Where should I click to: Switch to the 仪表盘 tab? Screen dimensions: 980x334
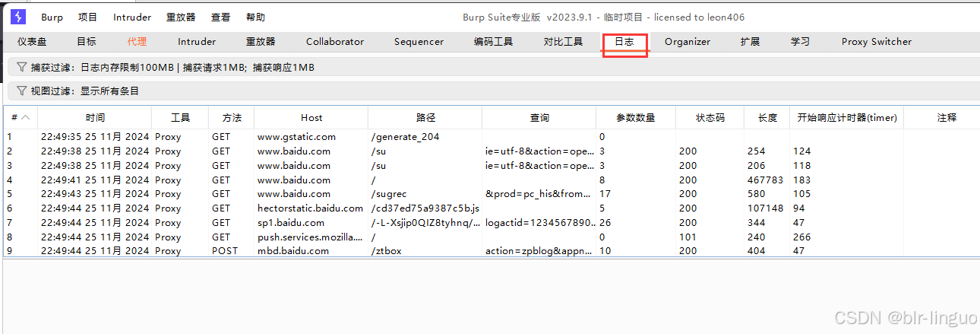coord(32,42)
